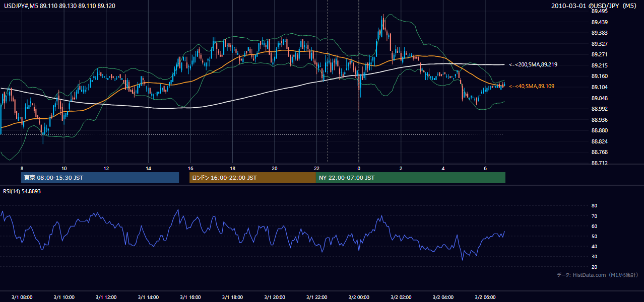Click price axis value 88.768

(600, 153)
